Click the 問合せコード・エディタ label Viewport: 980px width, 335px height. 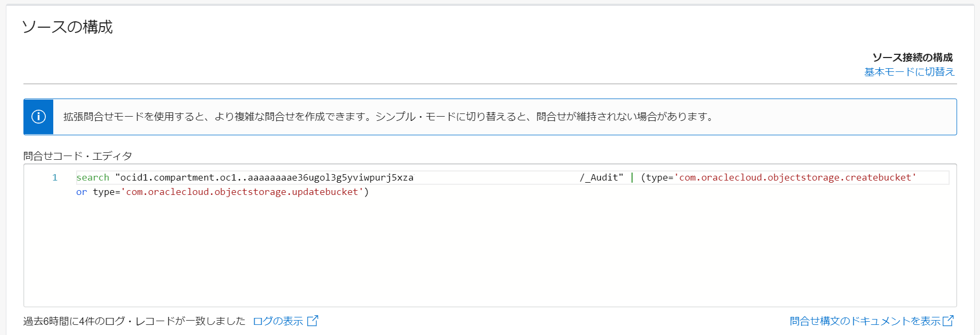(x=78, y=156)
